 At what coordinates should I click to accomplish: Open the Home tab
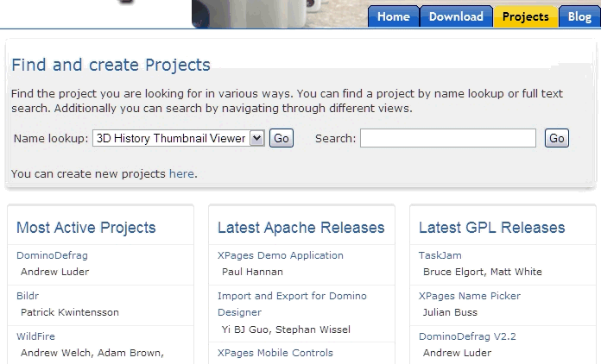[393, 17]
